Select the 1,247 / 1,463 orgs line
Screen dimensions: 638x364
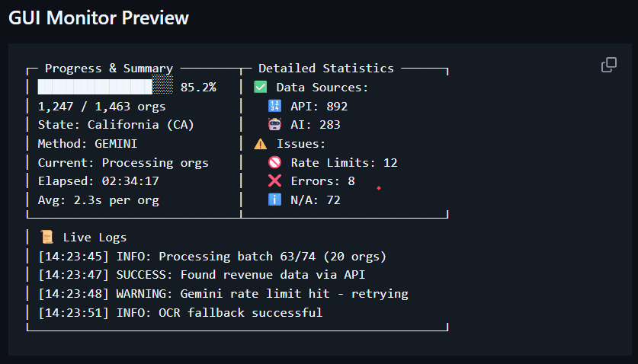click(x=101, y=107)
